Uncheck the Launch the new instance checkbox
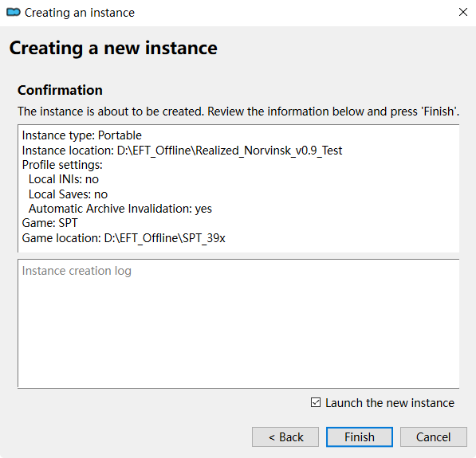Image resolution: width=476 pixels, height=458 pixels. [316, 402]
